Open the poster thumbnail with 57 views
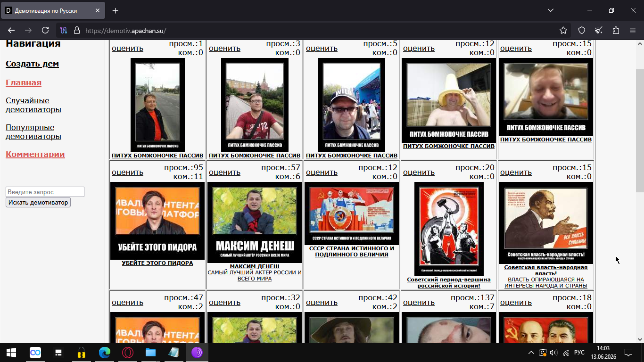644x362 pixels. (x=255, y=222)
